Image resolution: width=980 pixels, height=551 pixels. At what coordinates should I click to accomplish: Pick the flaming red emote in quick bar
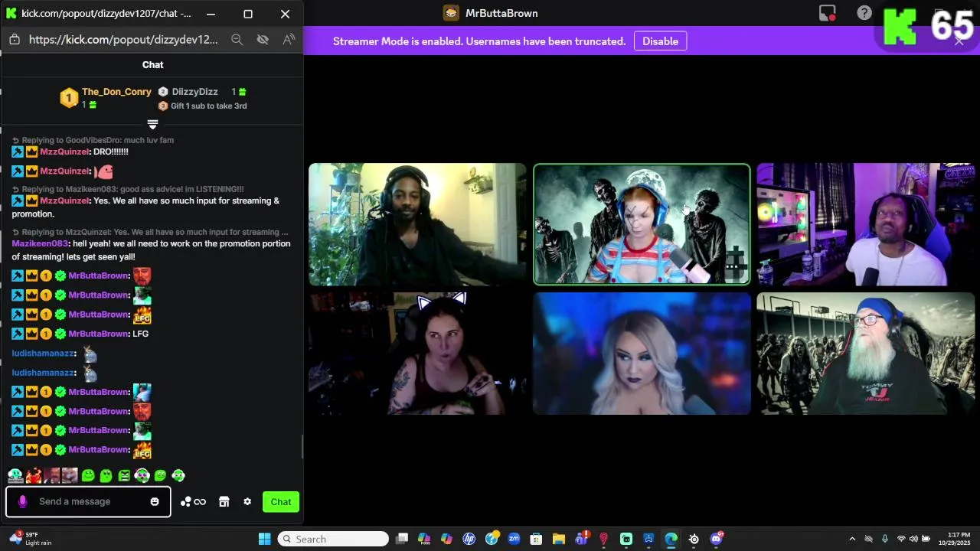[34, 476]
